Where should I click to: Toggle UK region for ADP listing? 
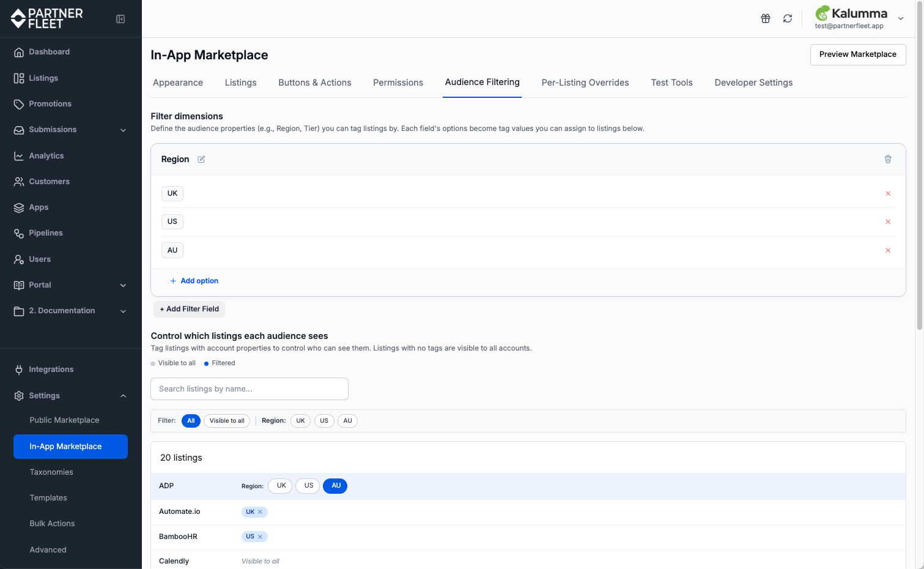[281, 486]
